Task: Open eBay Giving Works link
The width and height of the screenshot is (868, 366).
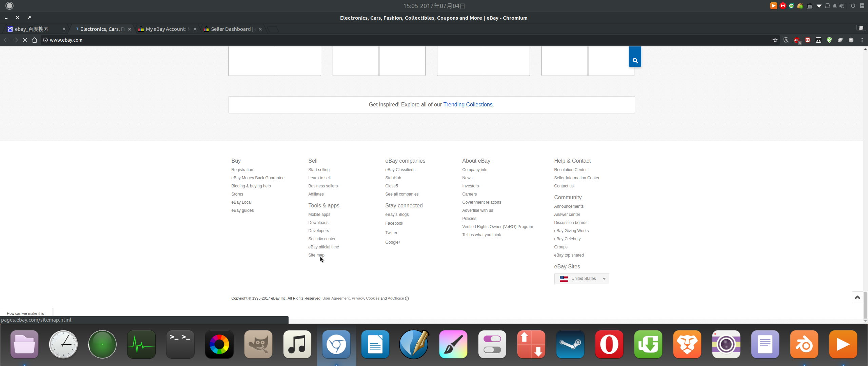Action: [x=571, y=231]
